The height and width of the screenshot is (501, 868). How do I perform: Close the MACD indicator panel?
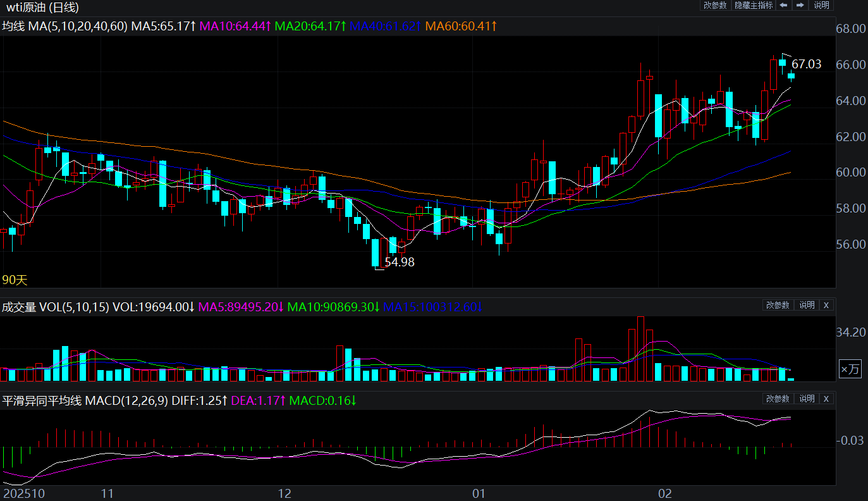click(826, 399)
